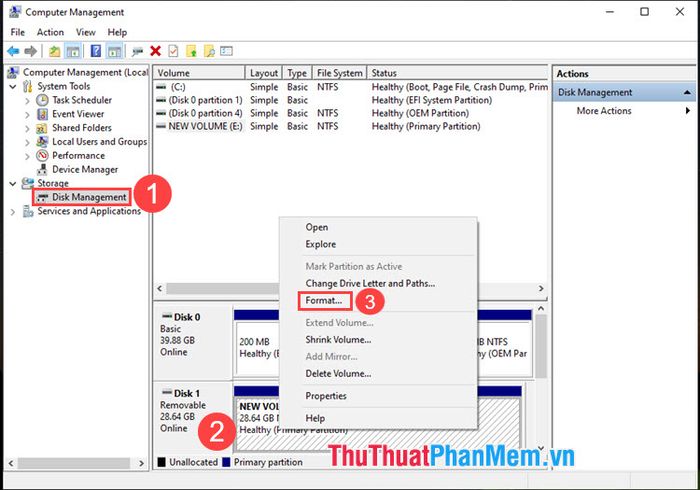Click the Up one level folder icon
This screenshot has width=700, height=490.
(54, 51)
